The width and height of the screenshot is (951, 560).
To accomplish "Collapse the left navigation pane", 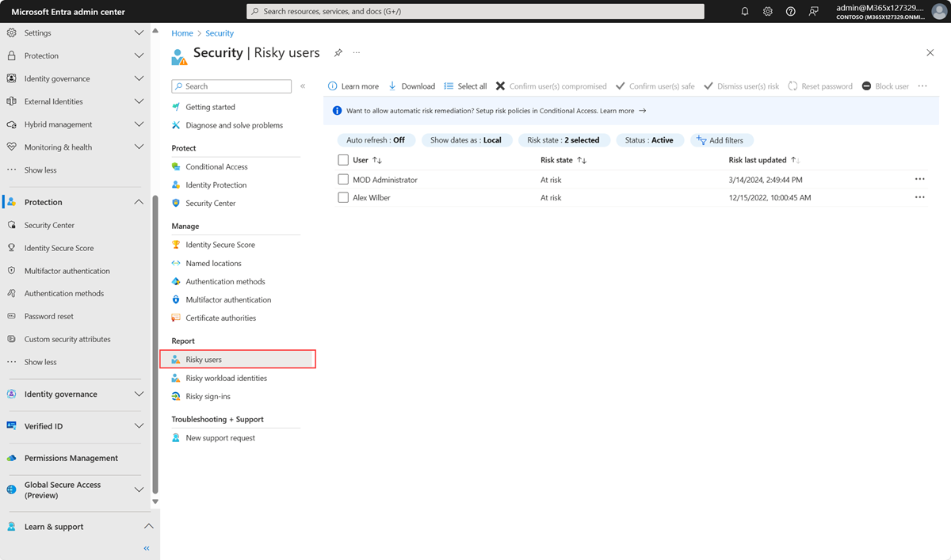I will pyautogui.click(x=147, y=548).
